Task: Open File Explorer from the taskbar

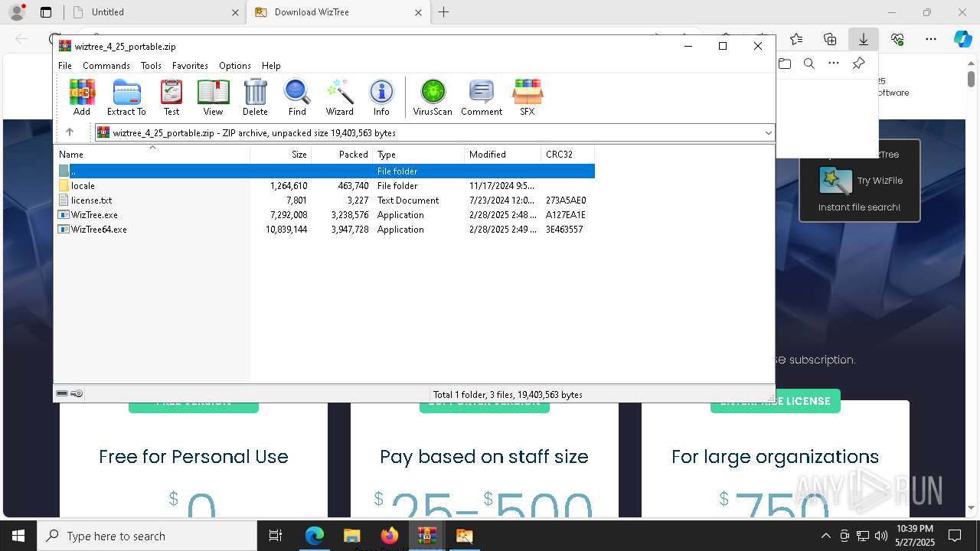Action: coord(351,536)
